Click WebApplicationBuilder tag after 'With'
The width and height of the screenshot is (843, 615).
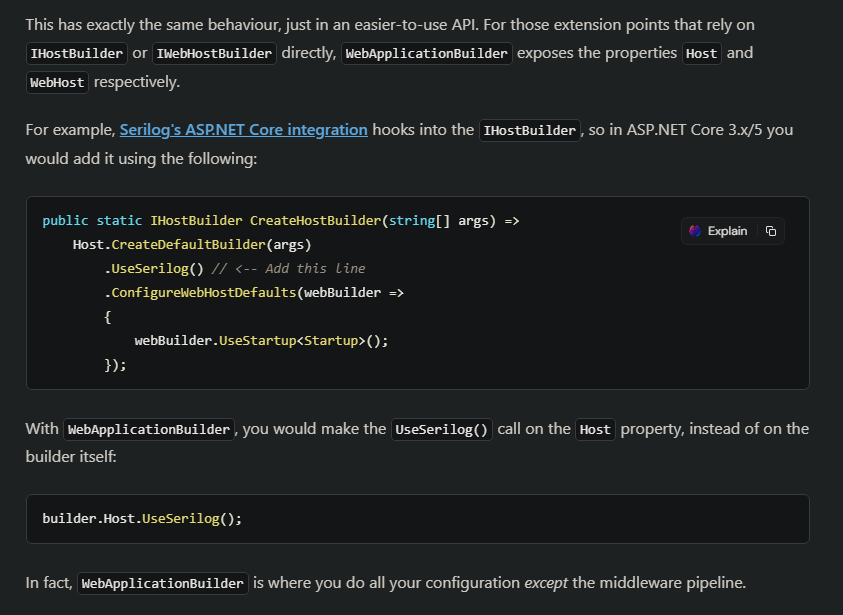click(149, 429)
